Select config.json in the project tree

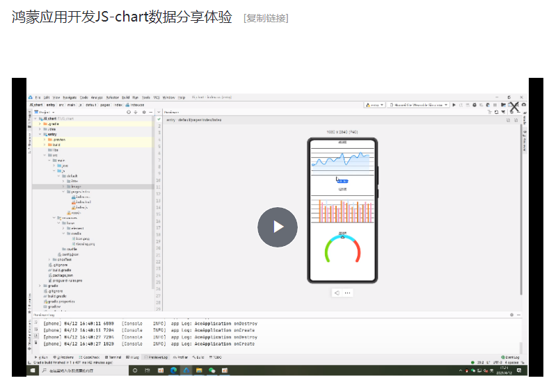(x=68, y=254)
